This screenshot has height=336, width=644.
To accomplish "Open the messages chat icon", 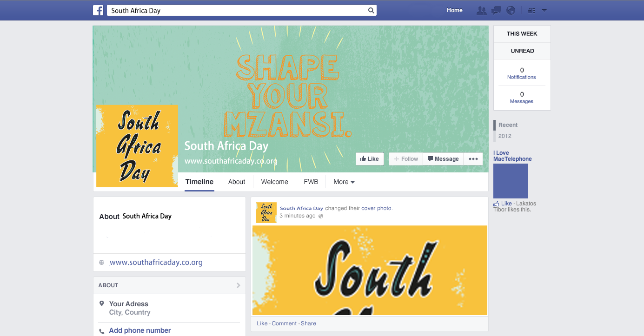I will pyautogui.click(x=497, y=10).
